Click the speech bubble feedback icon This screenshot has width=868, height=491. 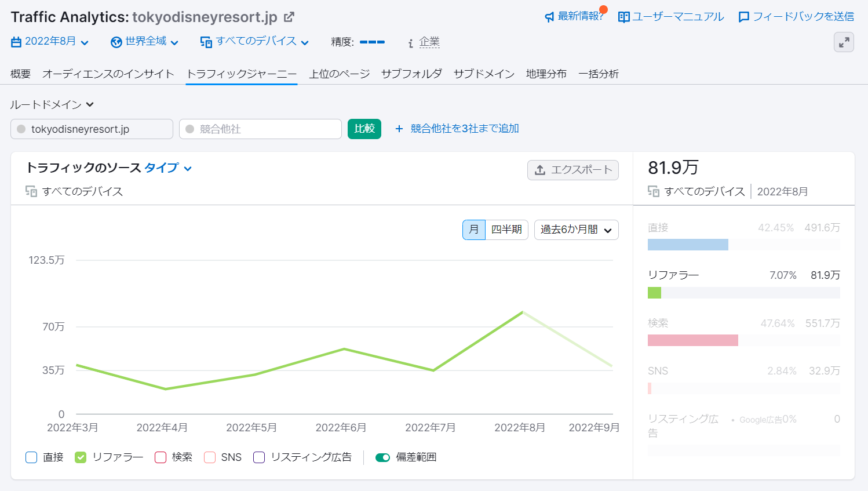744,17
